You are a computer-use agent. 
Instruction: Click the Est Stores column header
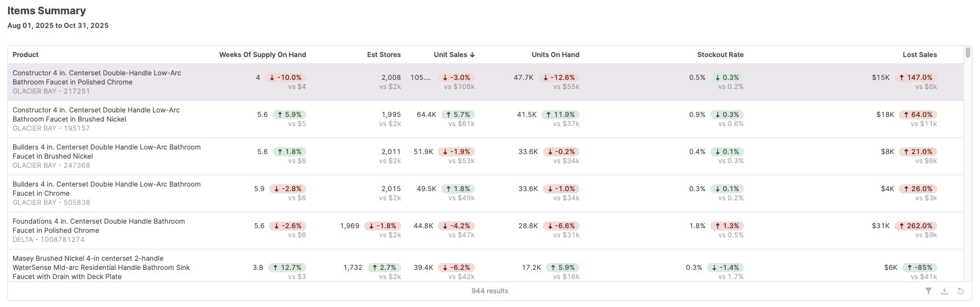coord(383,55)
